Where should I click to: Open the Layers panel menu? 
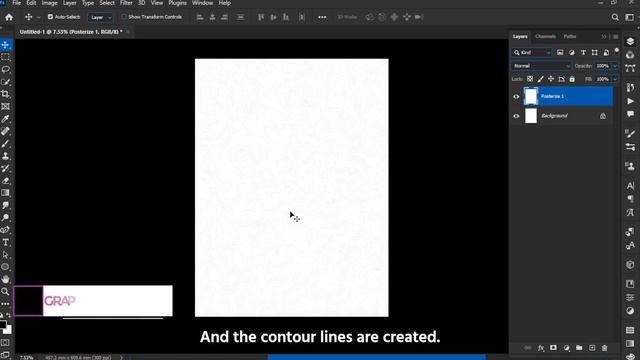[616, 37]
